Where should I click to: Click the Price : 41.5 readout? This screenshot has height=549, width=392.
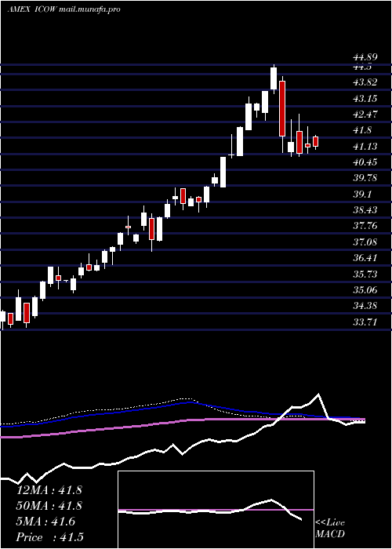tap(50, 537)
